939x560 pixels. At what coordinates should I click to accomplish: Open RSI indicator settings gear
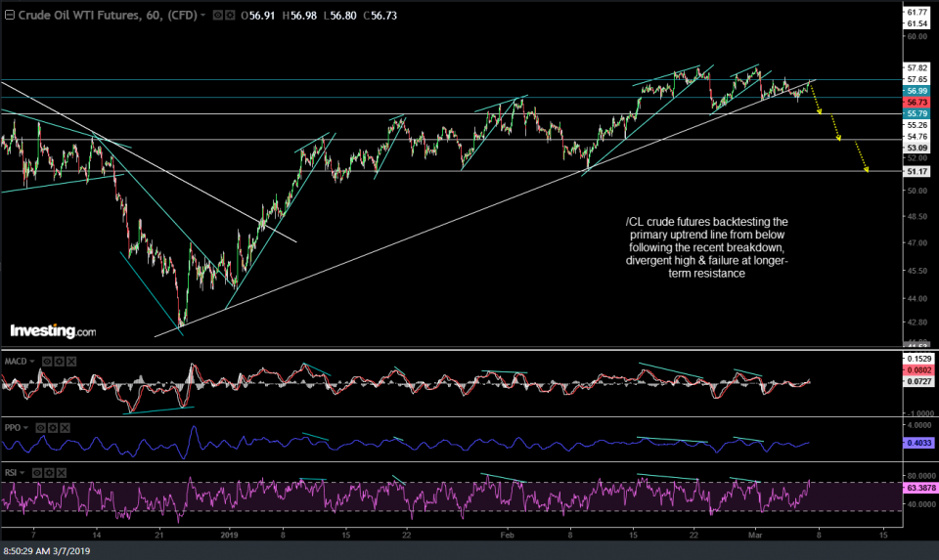point(49,473)
